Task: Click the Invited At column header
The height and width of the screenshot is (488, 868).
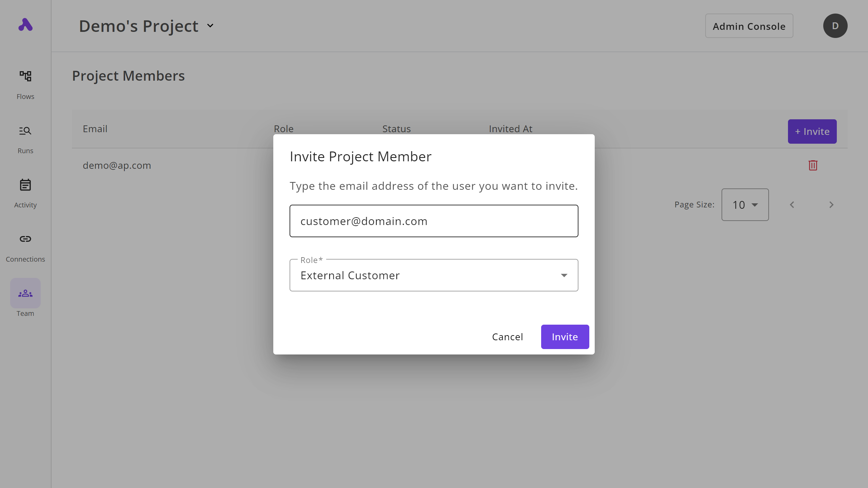Action: [x=510, y=129]
